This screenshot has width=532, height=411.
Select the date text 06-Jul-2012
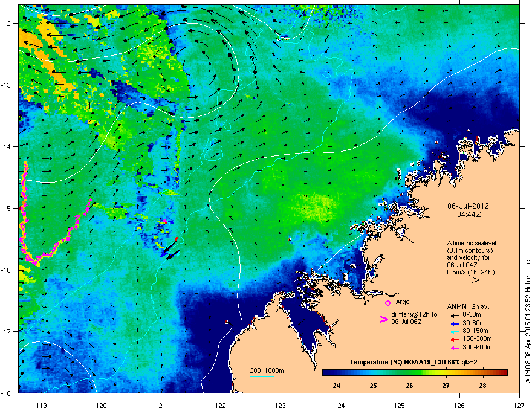[x=468, y=206]
